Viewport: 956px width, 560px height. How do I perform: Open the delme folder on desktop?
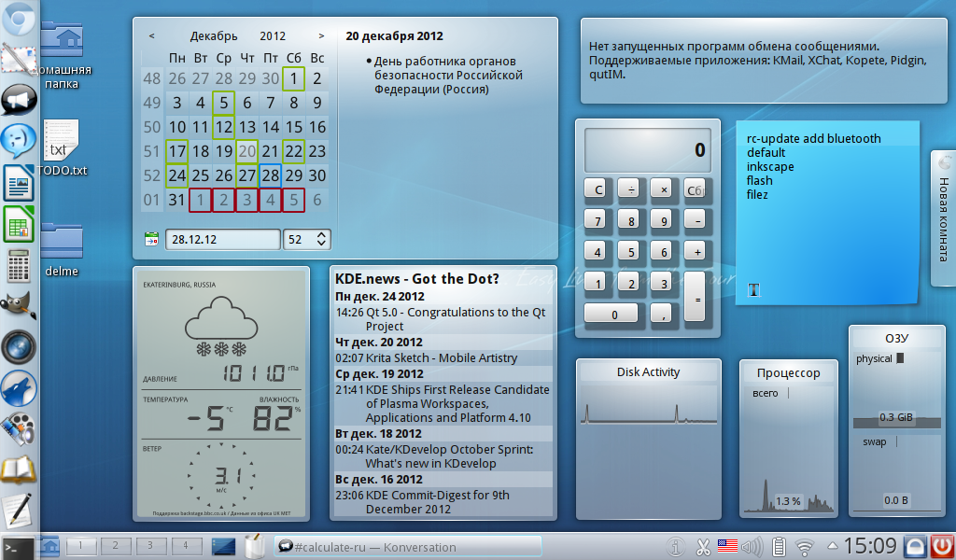click(x=61, y=245)
